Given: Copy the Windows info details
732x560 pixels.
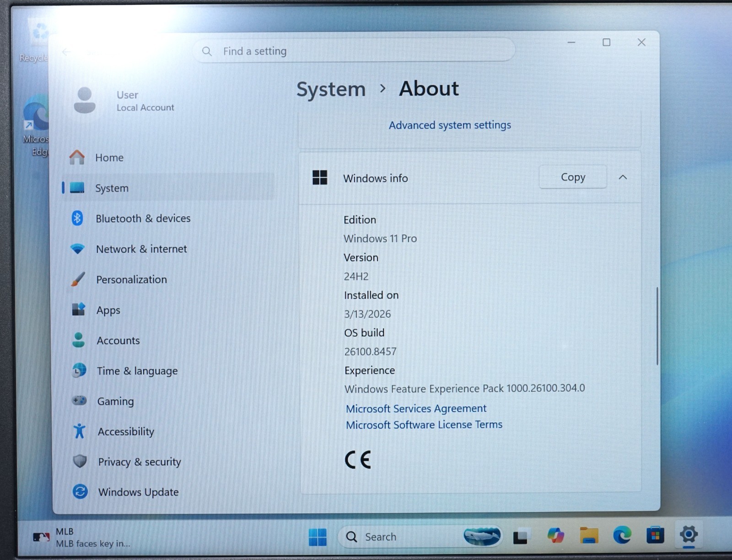Looking at the screenshot, I should point(573,177).
